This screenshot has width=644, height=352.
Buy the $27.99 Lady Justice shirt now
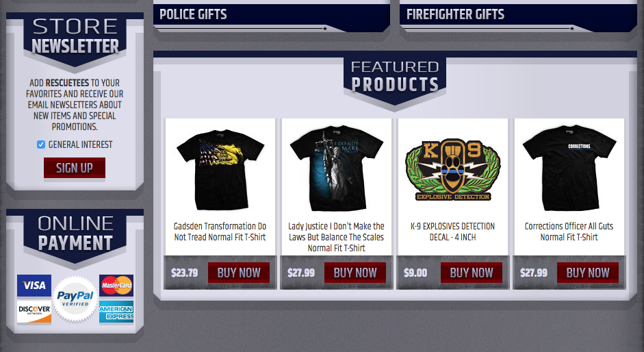coord(355,273)
